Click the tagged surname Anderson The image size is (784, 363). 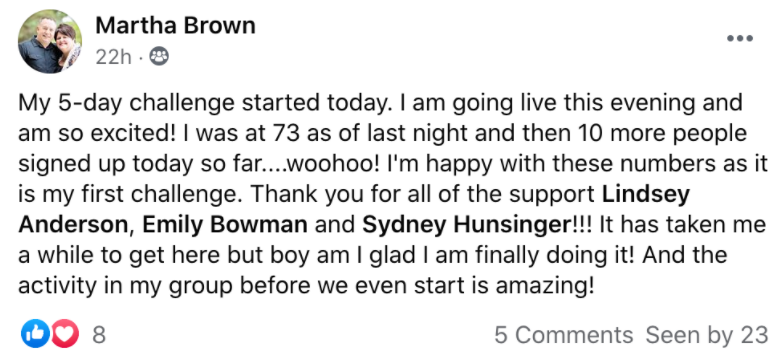click(73, 225)
